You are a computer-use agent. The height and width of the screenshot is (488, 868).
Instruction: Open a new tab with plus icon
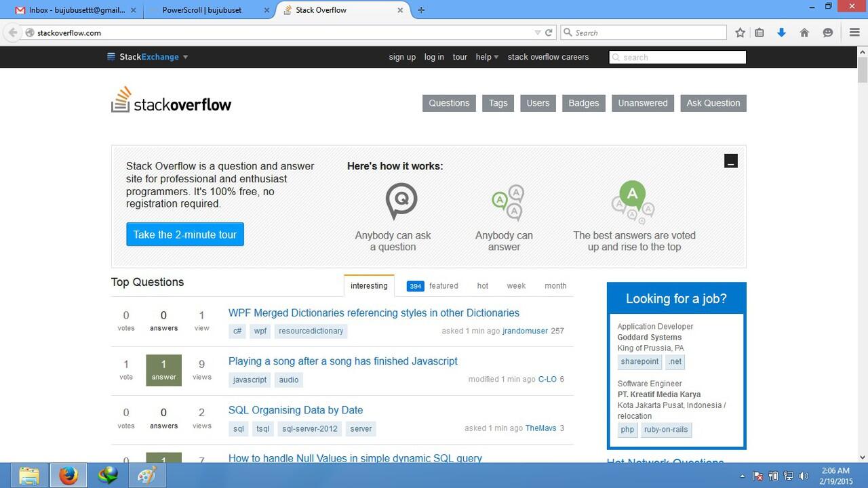421,10
